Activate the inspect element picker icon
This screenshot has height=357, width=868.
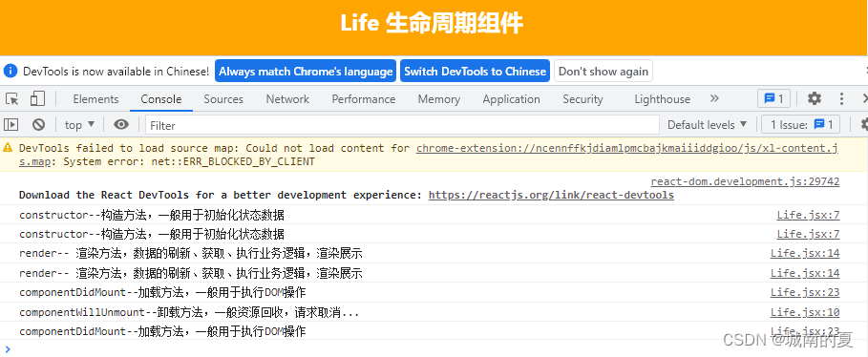click(x=11, y=99)
